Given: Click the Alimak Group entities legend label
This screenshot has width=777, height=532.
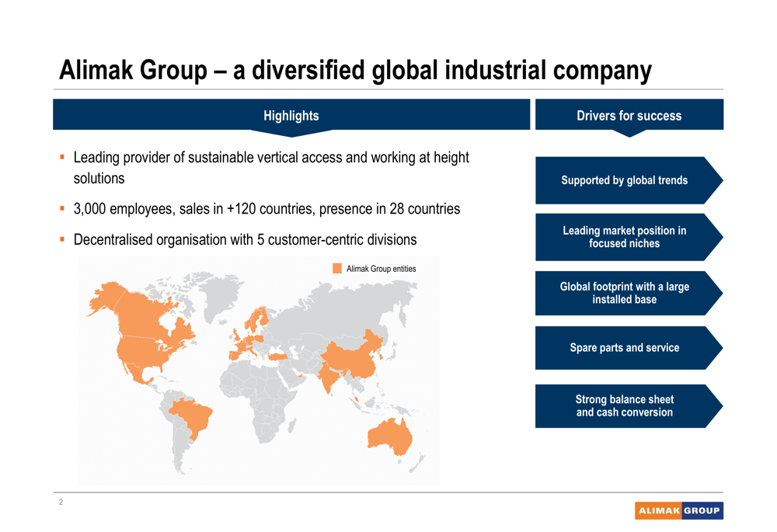Looking at the screenshot, I should (x=381, y=269).
